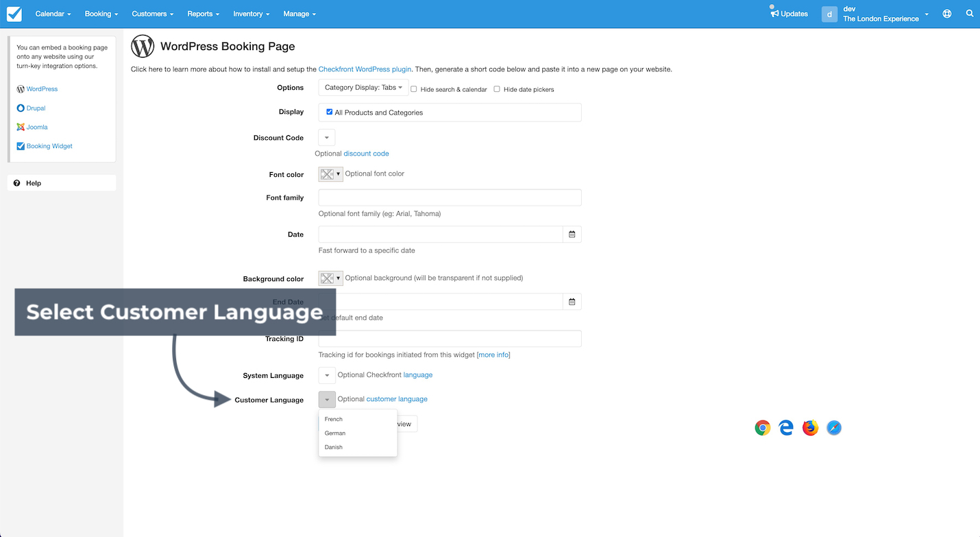Focus the Date input field
The image size is (980, 537).
(x=441, y=235)
